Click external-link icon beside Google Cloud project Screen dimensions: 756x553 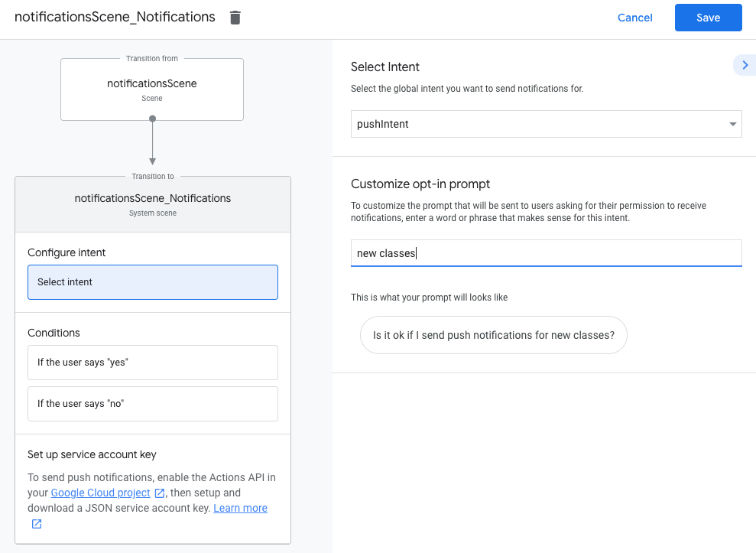click(x=160, y=493)
